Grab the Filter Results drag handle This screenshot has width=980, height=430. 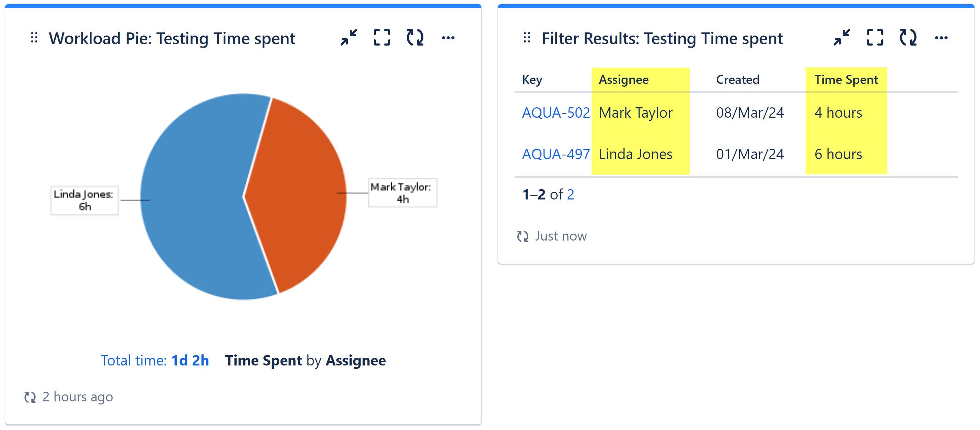(527, 37)
